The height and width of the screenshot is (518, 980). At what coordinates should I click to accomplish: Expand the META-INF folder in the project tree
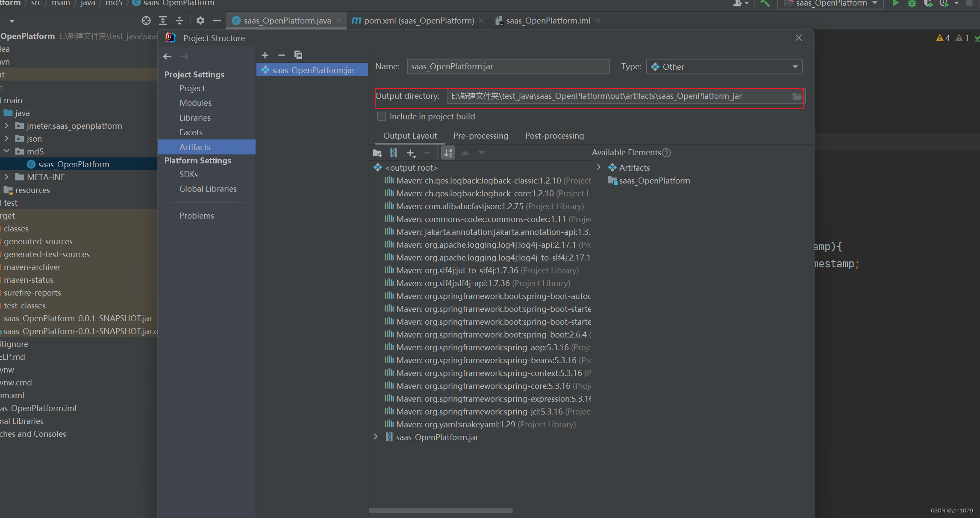(x=6, y=177)
